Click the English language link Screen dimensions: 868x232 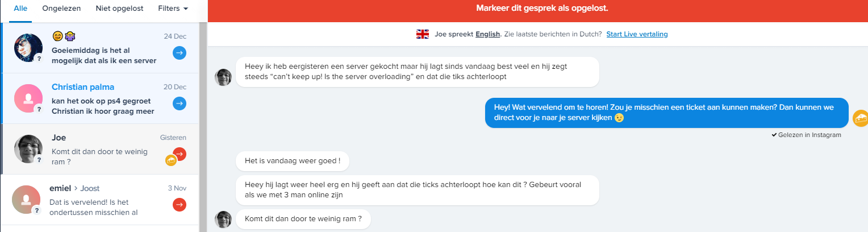point(487,34)
